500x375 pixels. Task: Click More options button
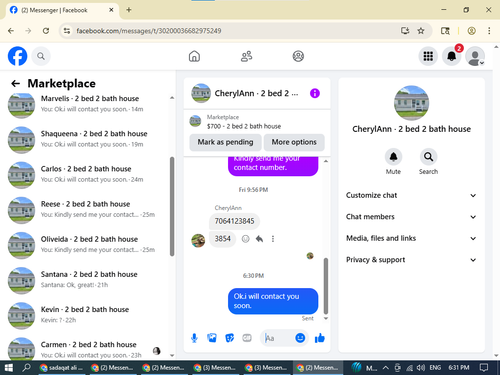(294, 142)
